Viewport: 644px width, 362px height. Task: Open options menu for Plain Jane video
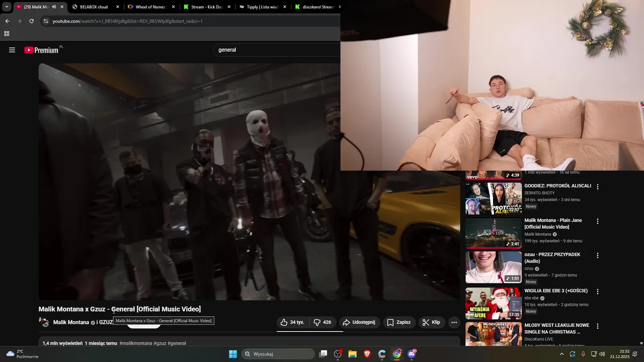pos(598,221)
